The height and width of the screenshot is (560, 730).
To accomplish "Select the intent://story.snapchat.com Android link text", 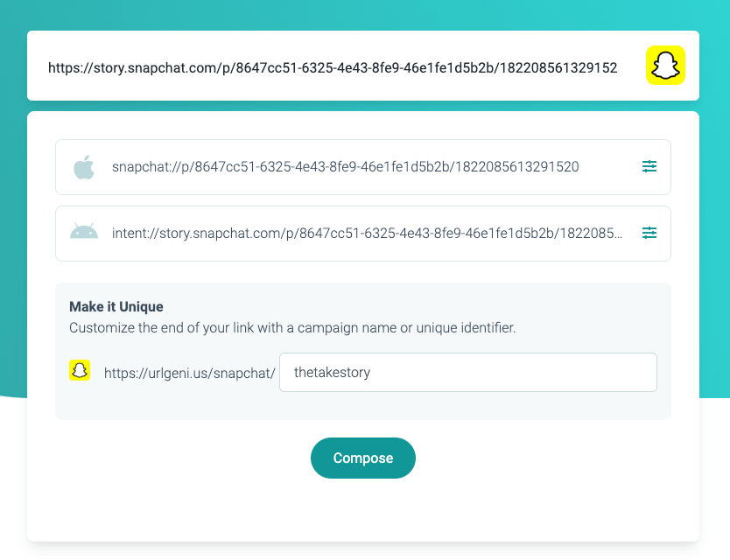I will (x=367, y=234).
